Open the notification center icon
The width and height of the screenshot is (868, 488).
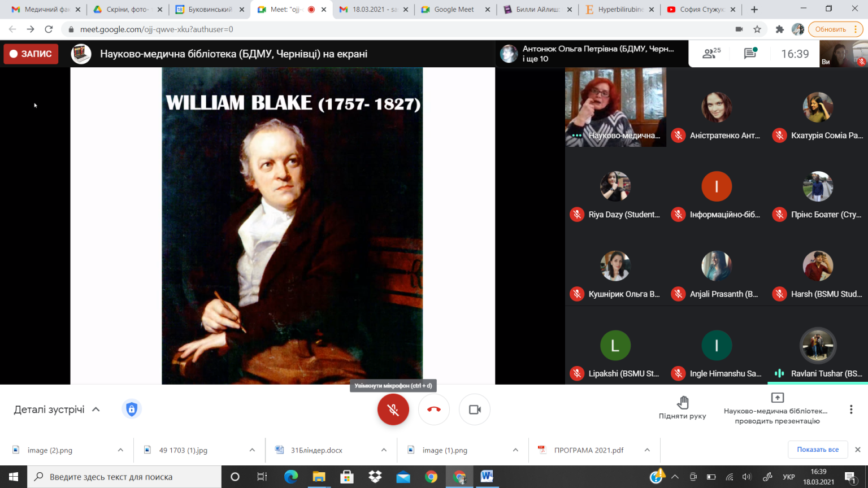[851, 477]
